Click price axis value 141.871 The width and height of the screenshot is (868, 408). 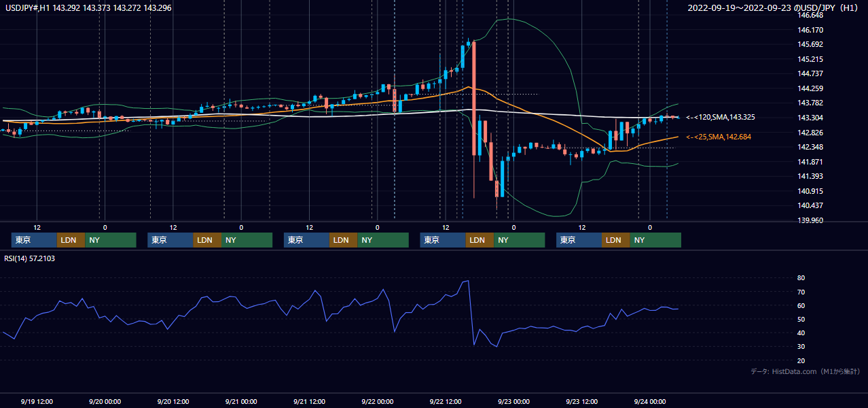810,162
